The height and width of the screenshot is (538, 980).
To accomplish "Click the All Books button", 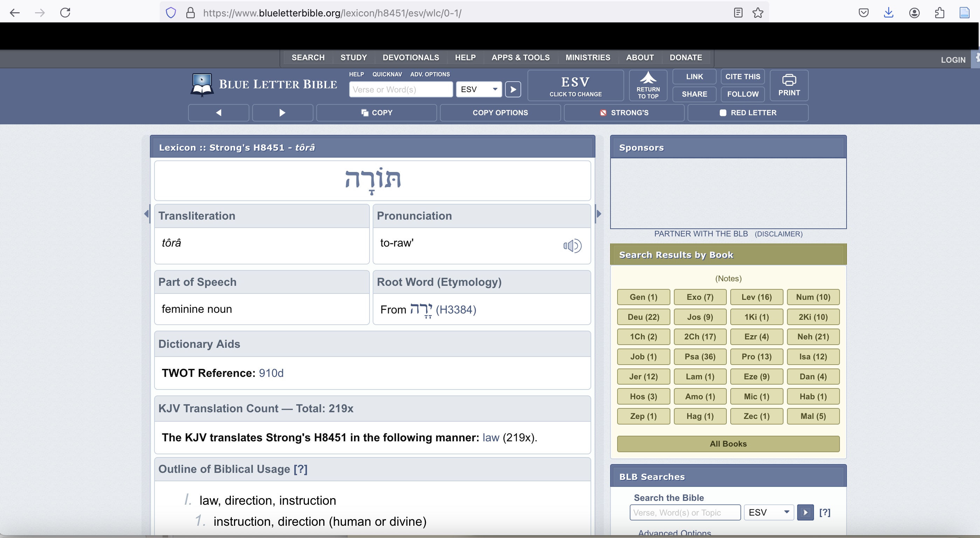I will point(728,444).
